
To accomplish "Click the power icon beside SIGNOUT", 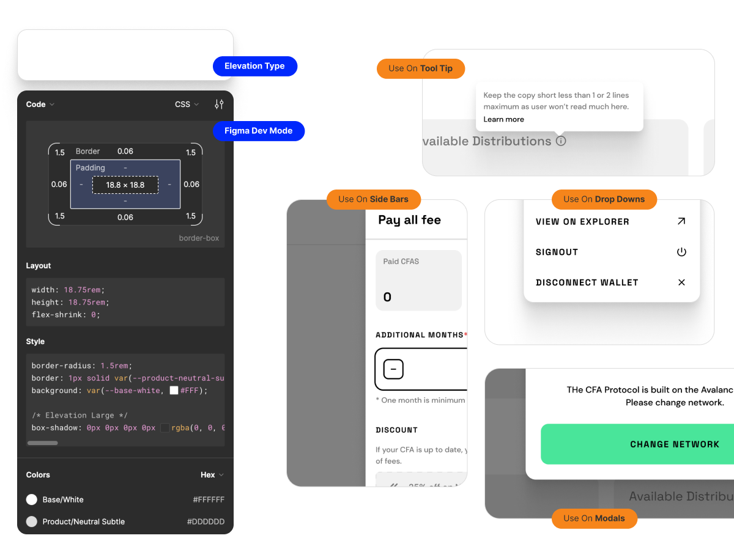I will [681, 252].
